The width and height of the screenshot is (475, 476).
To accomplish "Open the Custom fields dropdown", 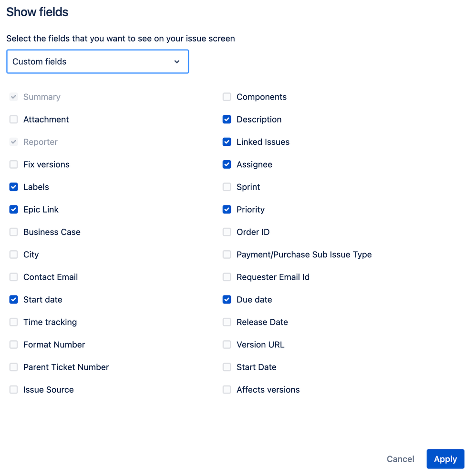I will tap(97, 61).
